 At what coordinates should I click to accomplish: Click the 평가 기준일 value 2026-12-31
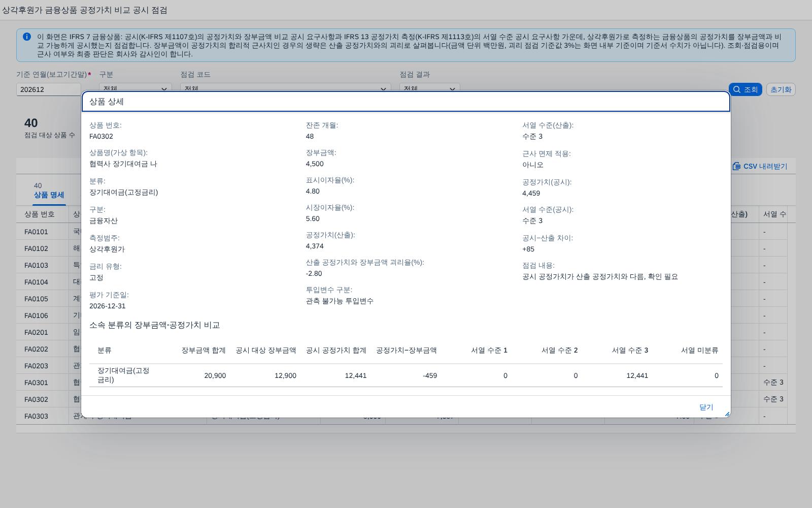[107, 306]
